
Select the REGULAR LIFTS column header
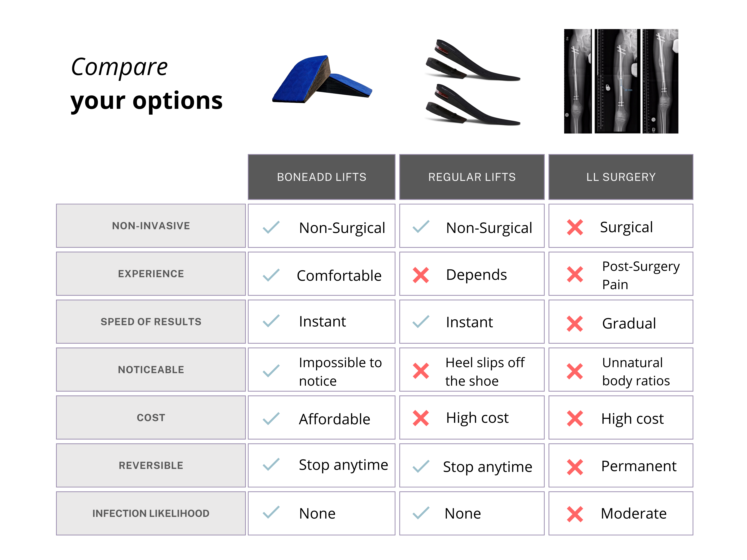click(x=472, y=177)
